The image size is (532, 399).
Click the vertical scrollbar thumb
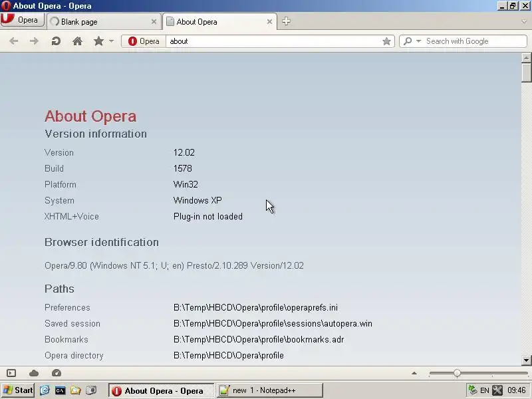tap(526, 72)
